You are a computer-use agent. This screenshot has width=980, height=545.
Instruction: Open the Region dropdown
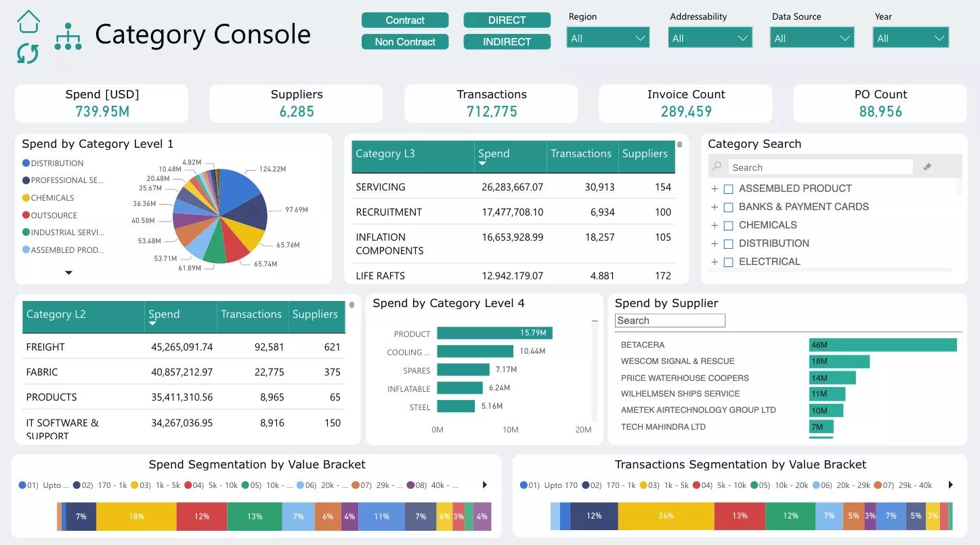pos(608,39)
